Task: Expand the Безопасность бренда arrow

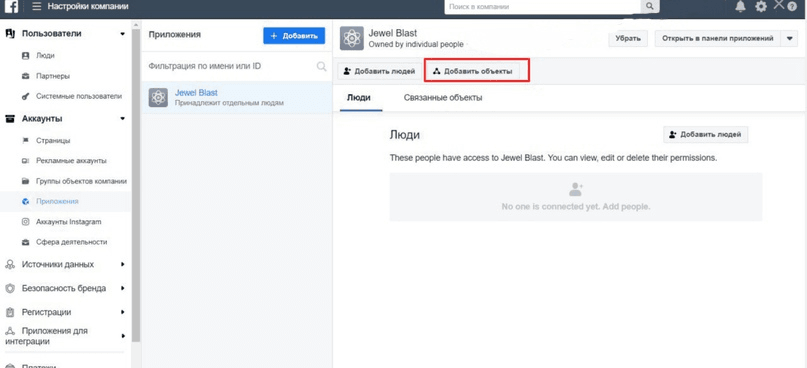Action: tap(122, 288)
